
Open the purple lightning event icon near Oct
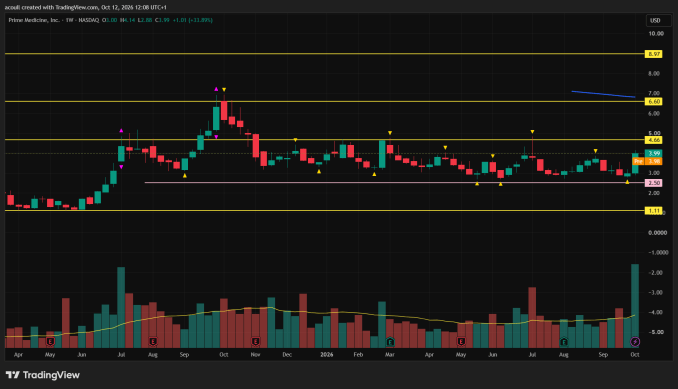635,342
